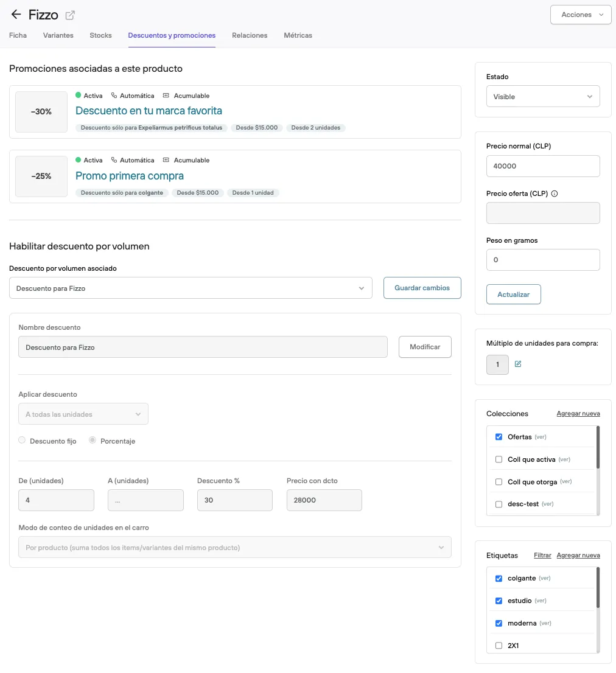Go to the Stocks tab
The height and width of the screenshot is (673, 616).
[x=100, y=35]
